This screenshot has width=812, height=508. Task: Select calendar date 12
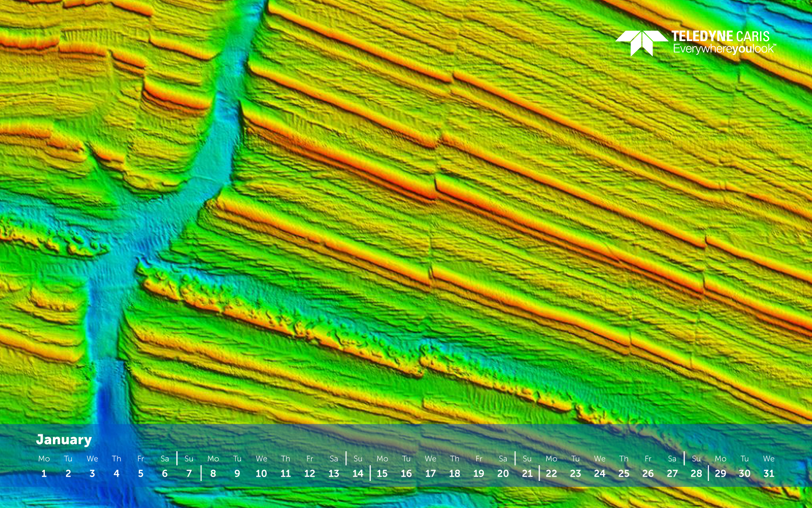(310, 474)
